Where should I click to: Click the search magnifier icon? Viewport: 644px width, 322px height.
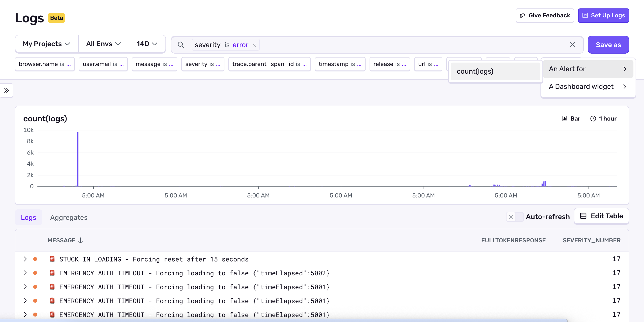(x=181, y=45)
